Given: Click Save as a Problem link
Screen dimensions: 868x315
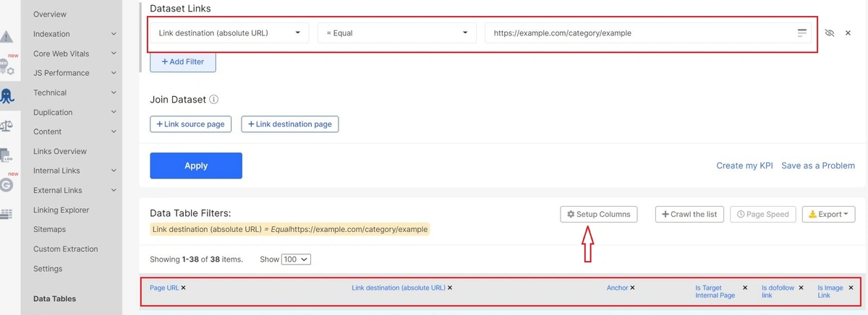Looking at the screenshot, I should coord(818,165).
